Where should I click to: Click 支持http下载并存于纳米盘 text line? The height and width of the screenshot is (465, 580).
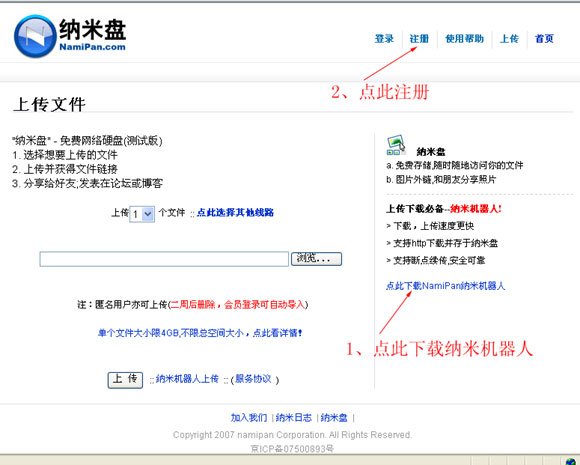(x=445, y=243)
